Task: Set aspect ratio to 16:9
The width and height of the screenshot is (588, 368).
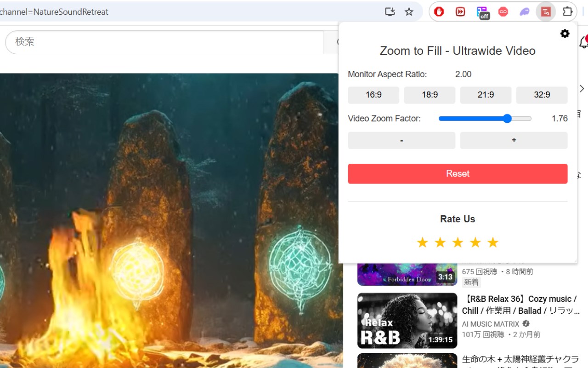Action: coord(373,95)
